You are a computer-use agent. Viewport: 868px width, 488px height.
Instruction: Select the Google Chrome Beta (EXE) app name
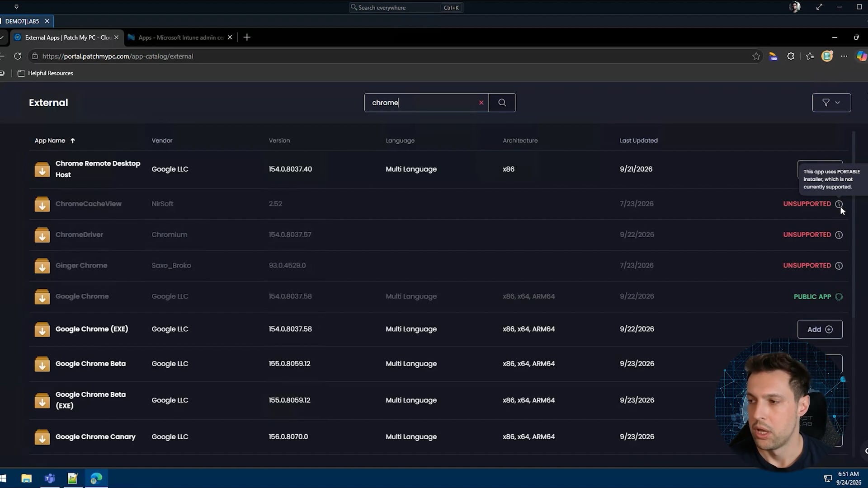point(90,400)
